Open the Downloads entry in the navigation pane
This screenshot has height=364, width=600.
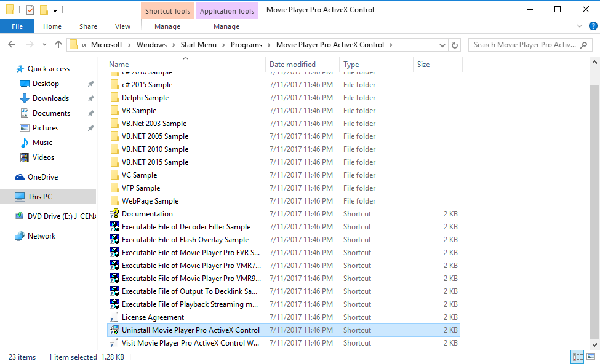pyautogui.click(x=50, y=98)
